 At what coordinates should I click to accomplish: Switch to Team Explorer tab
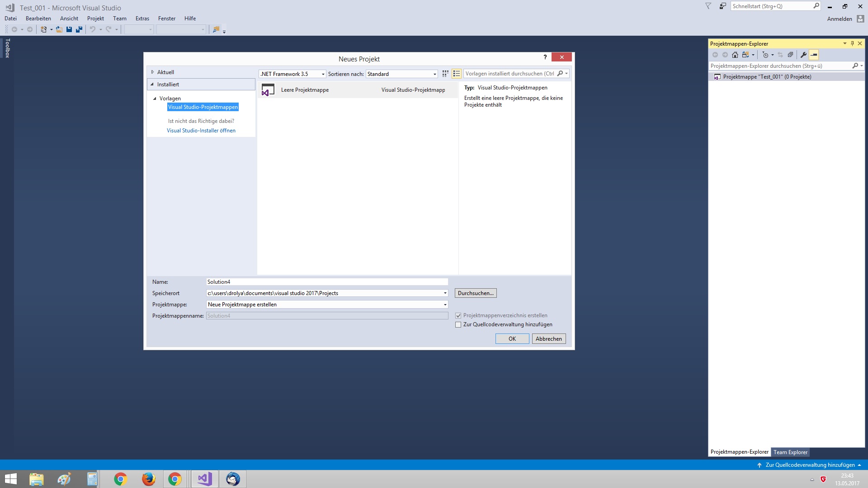coord(790,452)
